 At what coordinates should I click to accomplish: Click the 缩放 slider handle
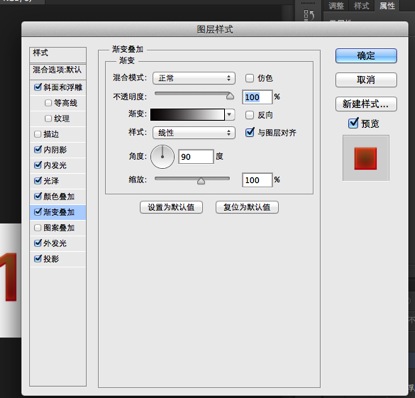point(201,181)
